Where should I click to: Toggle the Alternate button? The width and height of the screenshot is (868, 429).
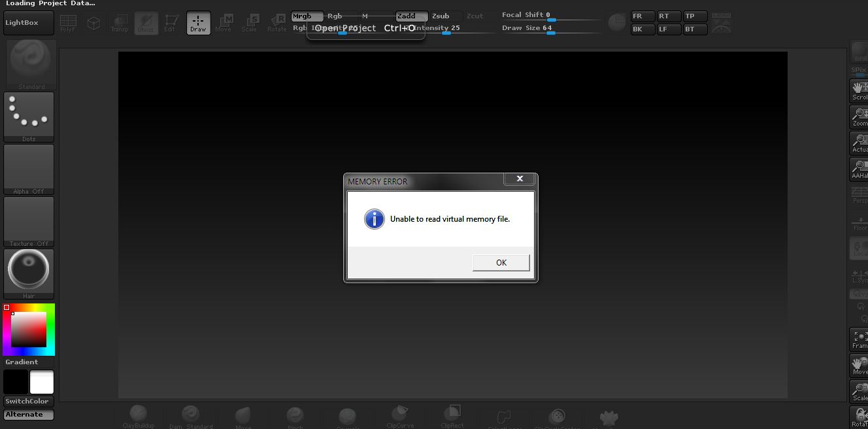29,415
